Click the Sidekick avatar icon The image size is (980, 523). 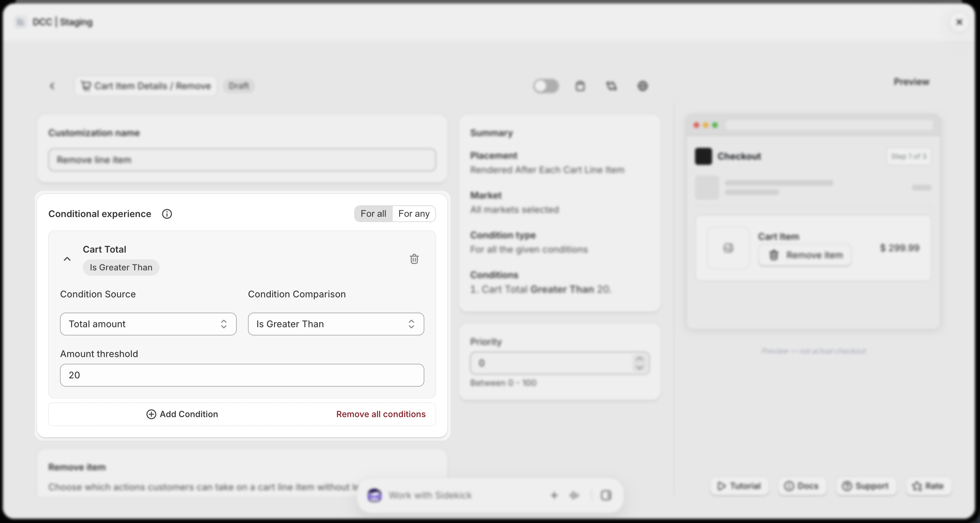tap(375, 495)
